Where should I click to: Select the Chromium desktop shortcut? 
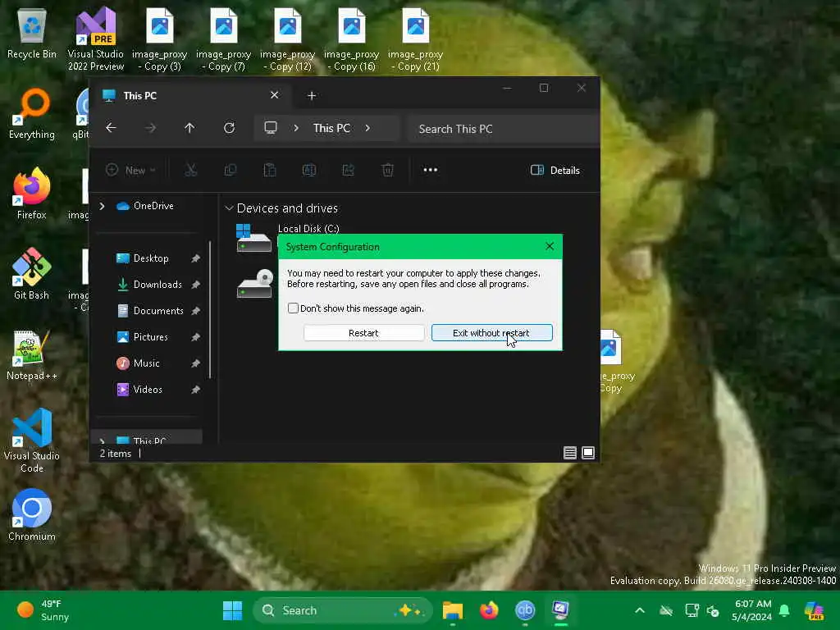(32, 515)
